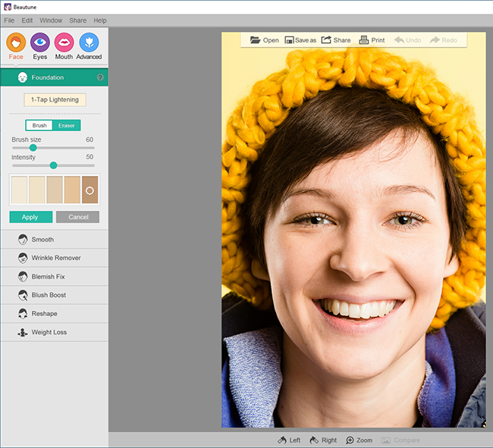Open the Mouth tools category
493x448 pixels.
point(64,44)
